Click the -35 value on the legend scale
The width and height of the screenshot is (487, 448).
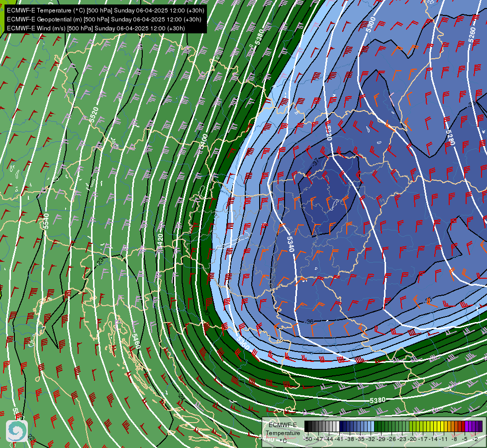[x=360, y=439]
